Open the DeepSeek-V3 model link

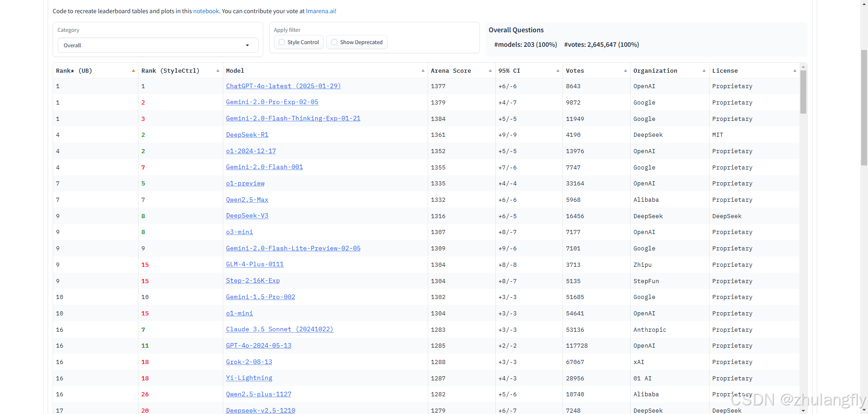point(247,216)
